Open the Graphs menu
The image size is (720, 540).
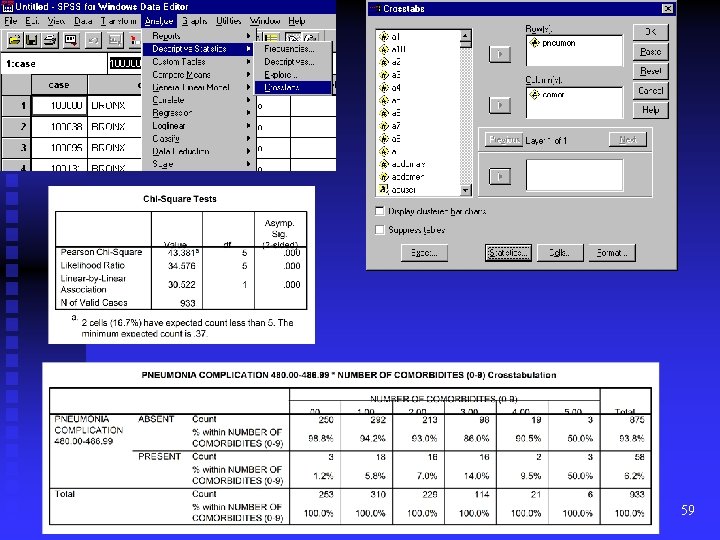[194, 21]
